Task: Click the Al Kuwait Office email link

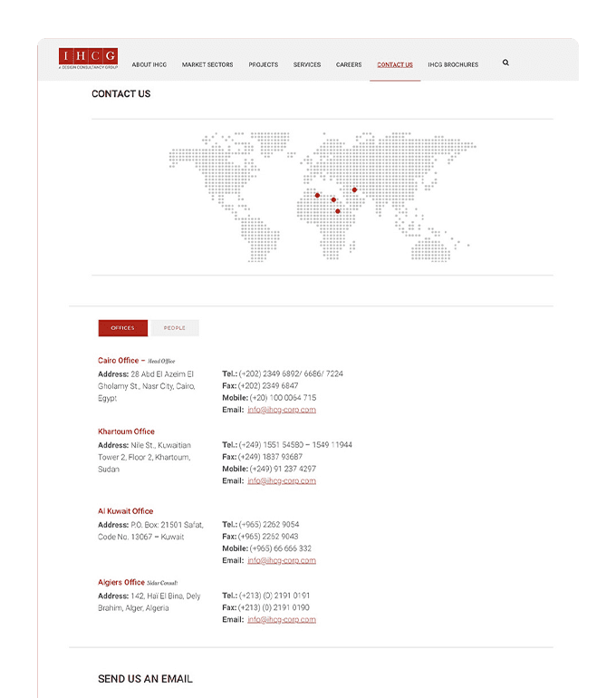Action: point(282,560)
